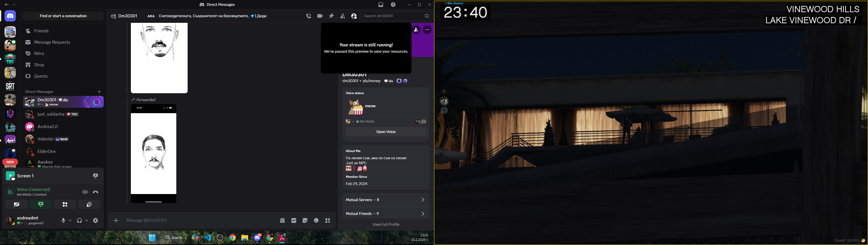Open pinned messages
The image size is (868, 245).
coord(331,16)
